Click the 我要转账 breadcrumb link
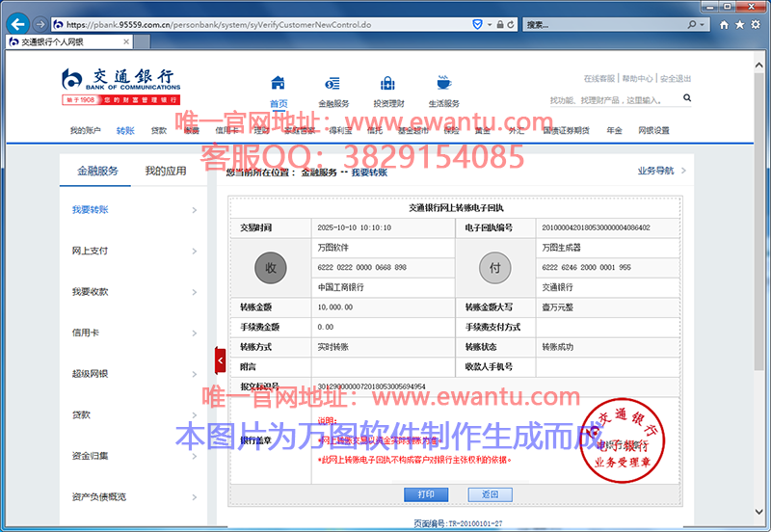771x532 pixels. [x=369, y=173]
